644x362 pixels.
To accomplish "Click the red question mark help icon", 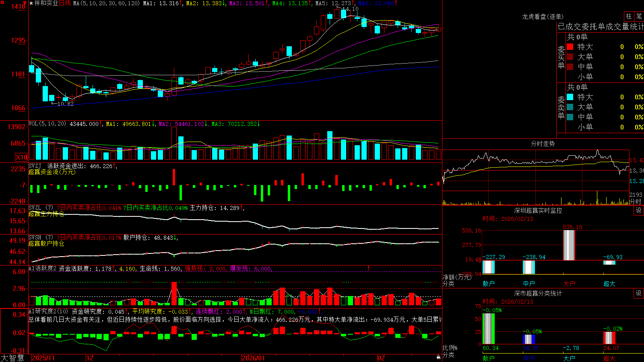I will (x=25, y=3).
